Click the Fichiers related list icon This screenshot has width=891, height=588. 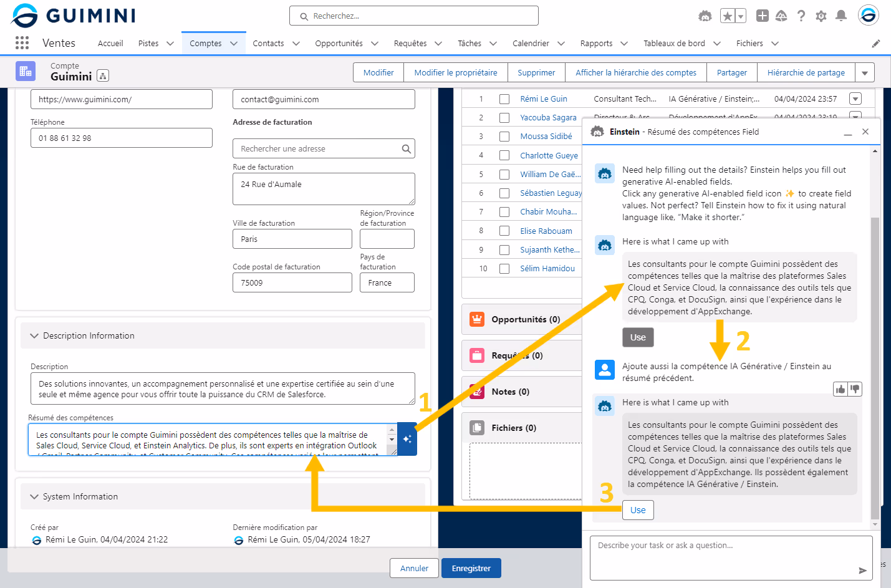477,428
